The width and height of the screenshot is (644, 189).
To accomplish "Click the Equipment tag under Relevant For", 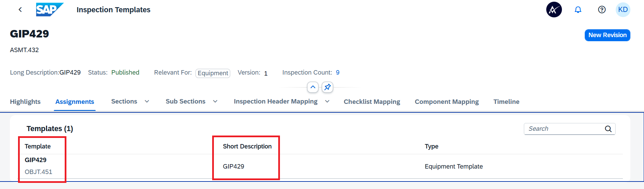I will [213, 73].
